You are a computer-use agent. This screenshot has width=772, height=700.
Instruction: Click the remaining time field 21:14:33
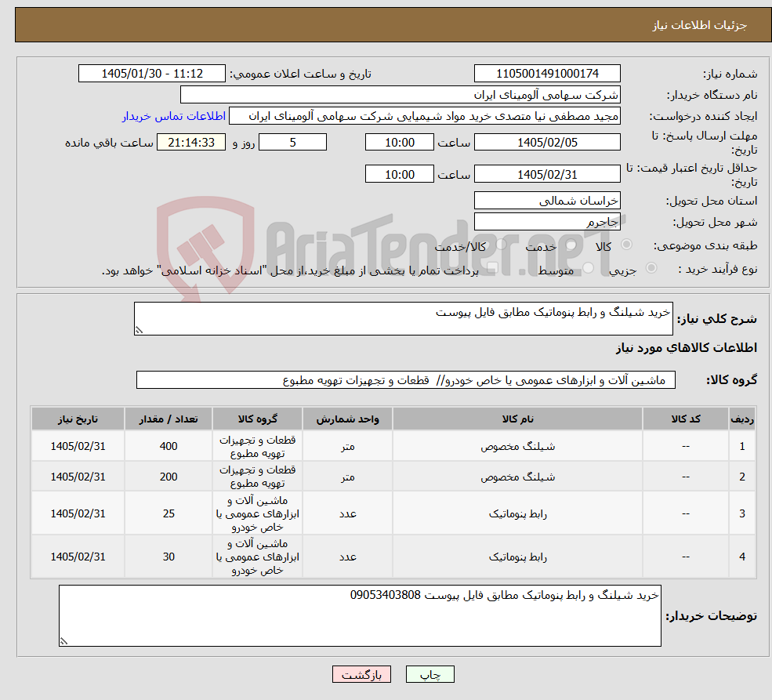191,142
